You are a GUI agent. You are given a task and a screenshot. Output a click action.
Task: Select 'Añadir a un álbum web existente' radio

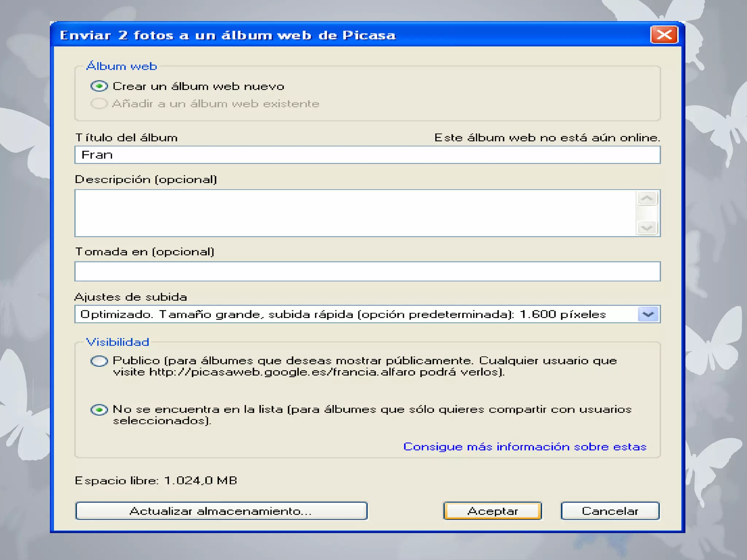(99, 104)
